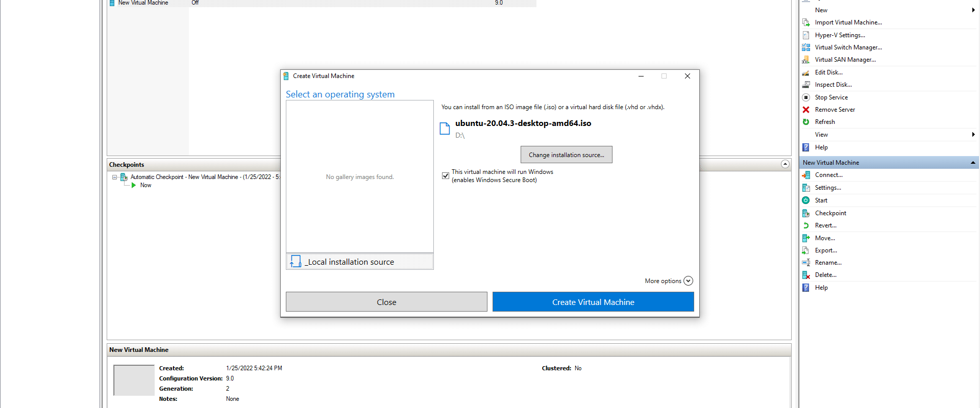Viewport: 980px width, 408px height.
Task: Expand the New submenu arrow
Action: pyautogui.click(x=973, y=10)
